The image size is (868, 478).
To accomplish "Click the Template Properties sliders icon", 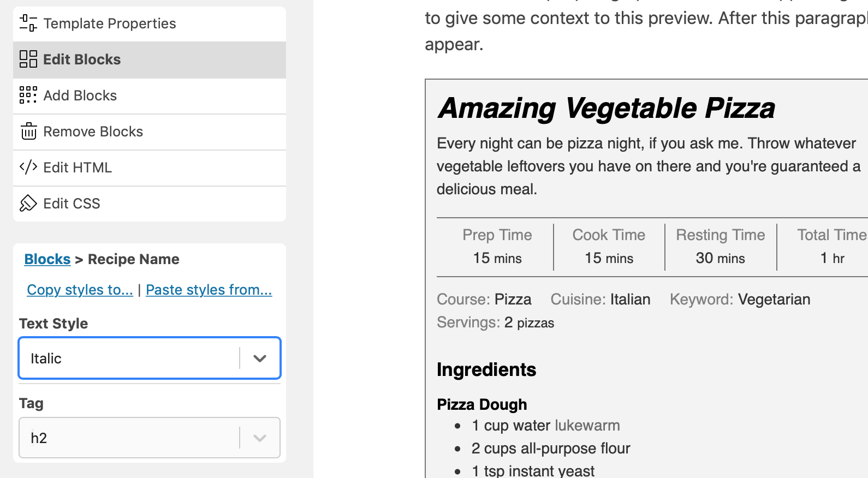I will tap(28, 23).
